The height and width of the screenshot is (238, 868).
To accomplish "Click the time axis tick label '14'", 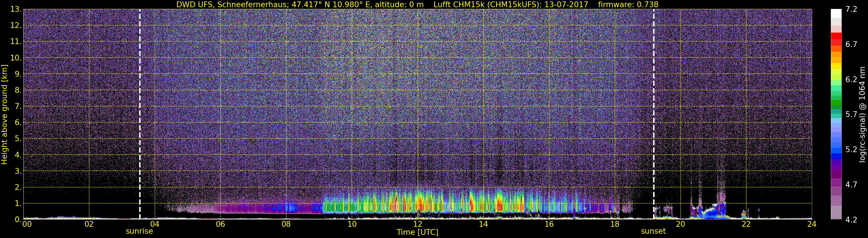I will pos(483,224).
